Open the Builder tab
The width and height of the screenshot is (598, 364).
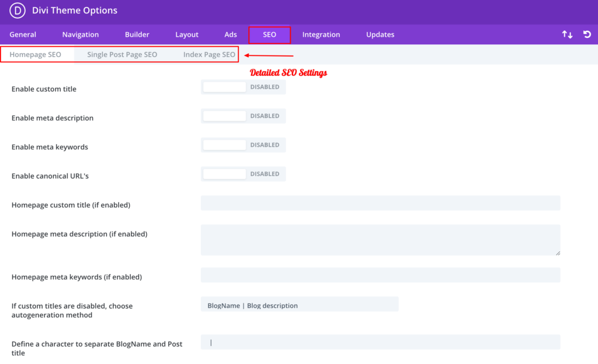tap(137, 34)
